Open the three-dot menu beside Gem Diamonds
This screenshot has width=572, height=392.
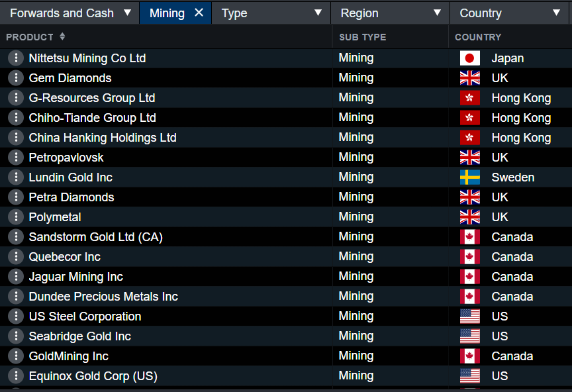(15, 78)
